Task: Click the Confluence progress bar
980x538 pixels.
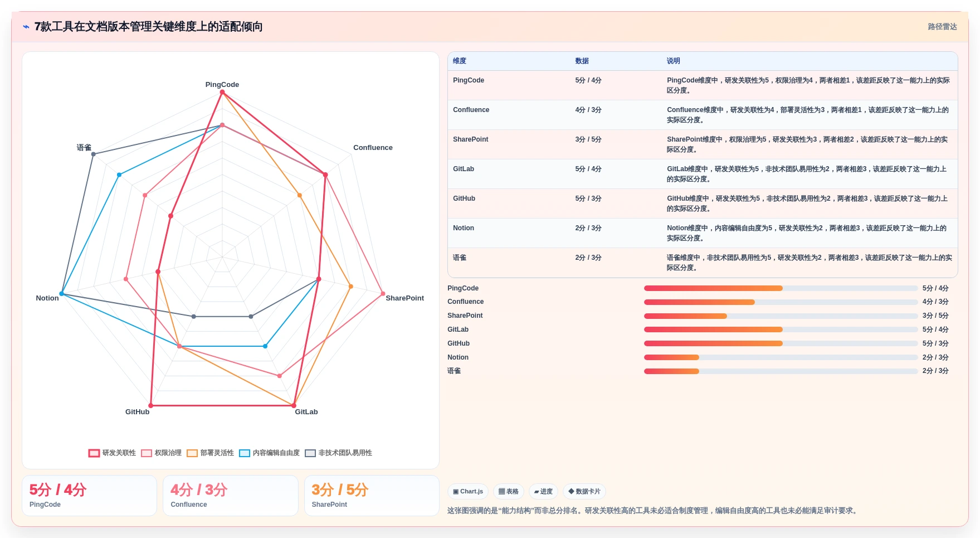Action: (x=781, y=302)
